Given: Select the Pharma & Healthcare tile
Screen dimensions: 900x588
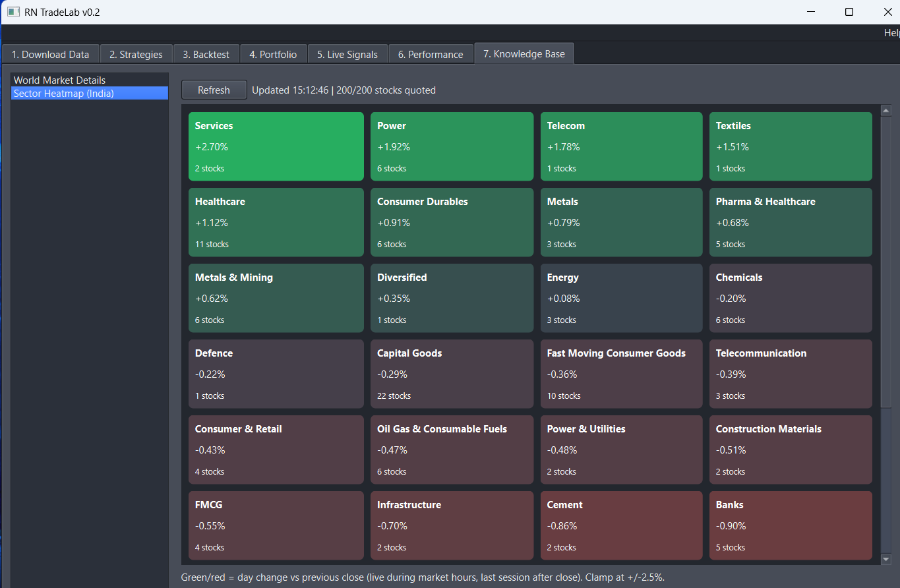Looking at the screenshot, I should [791, 222].
